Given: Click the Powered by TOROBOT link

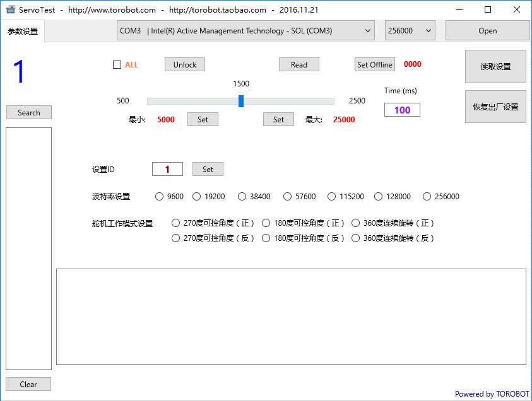Looking at the screenshot, I should pos(492,394).
